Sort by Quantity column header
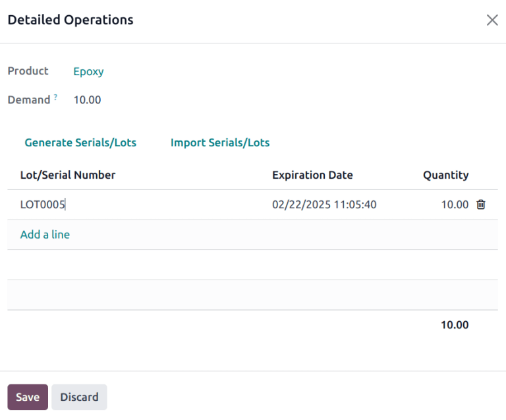This screenshot has width=506, height=420. 445,175
